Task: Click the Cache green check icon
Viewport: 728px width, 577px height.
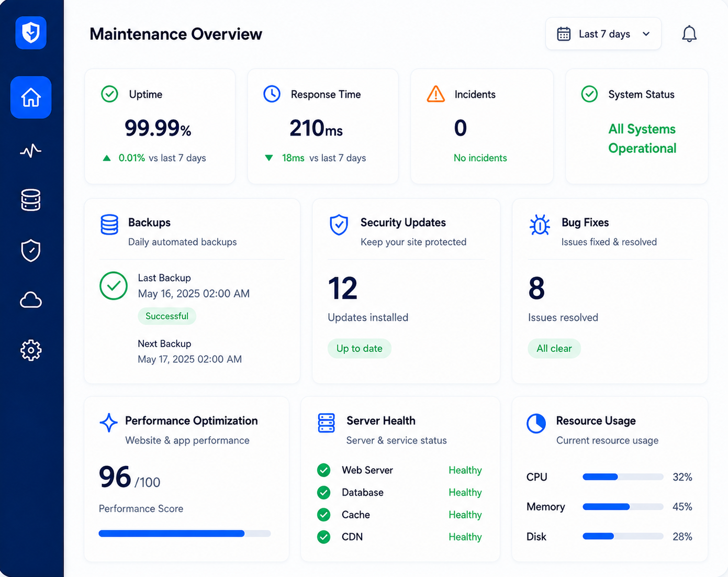Action: click(324, 515)
